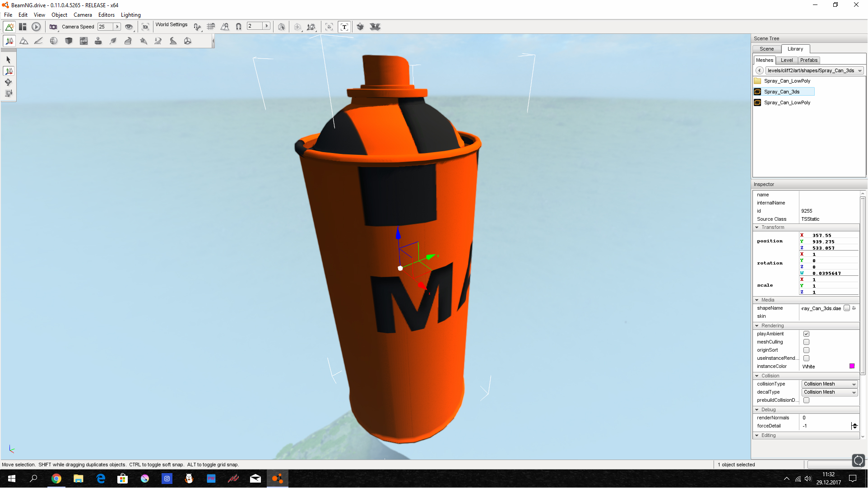Viewport: 868px width, 488px height.
Task: Click the River Editor icon
Action: pyautogui.click(x=158, y=41)
